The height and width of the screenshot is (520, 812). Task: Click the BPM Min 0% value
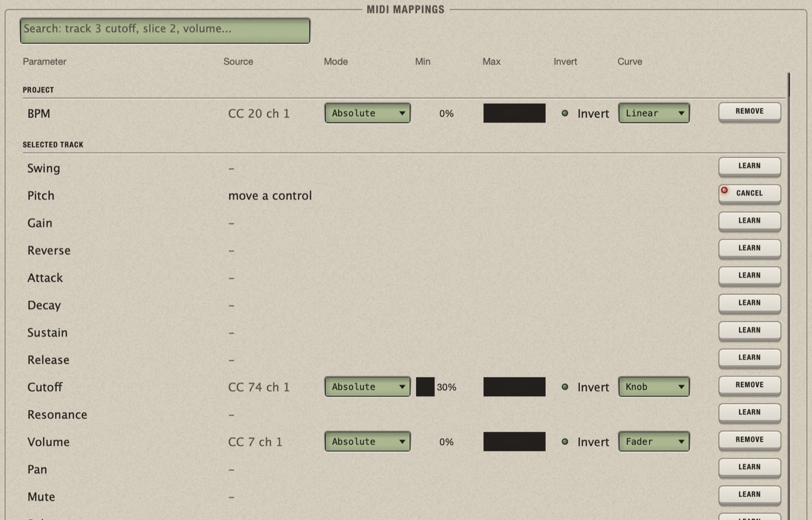pyautogui.click(x=446, y=114)
